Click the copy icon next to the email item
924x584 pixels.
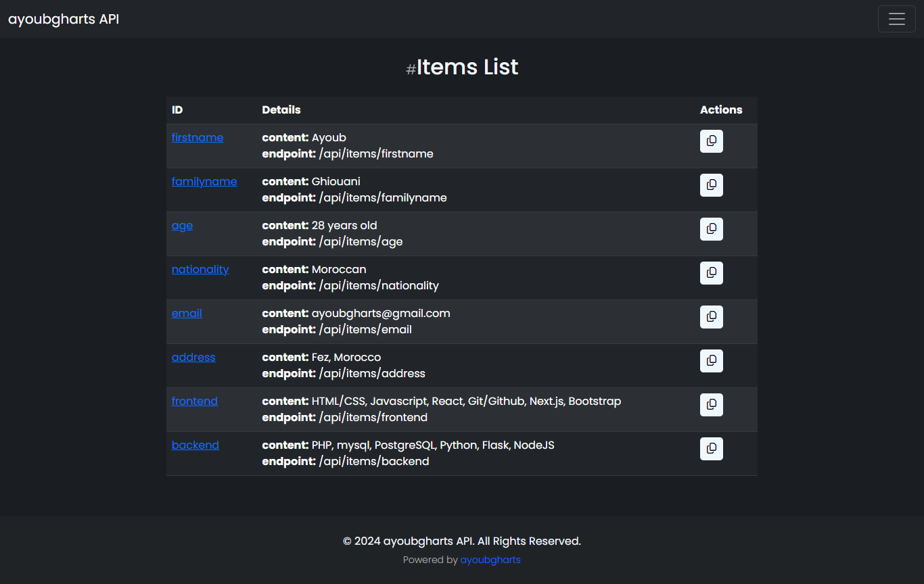click(x=711, y=317)
